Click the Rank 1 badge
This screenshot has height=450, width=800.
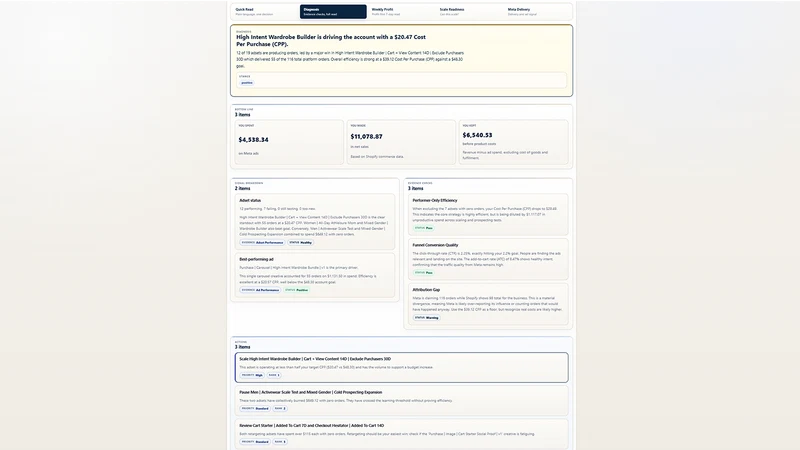[274, 375]
